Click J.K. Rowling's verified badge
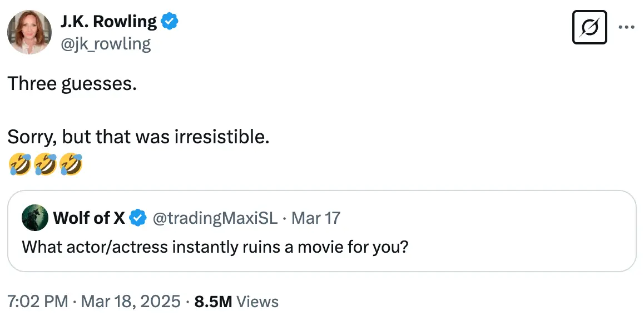 170,21
